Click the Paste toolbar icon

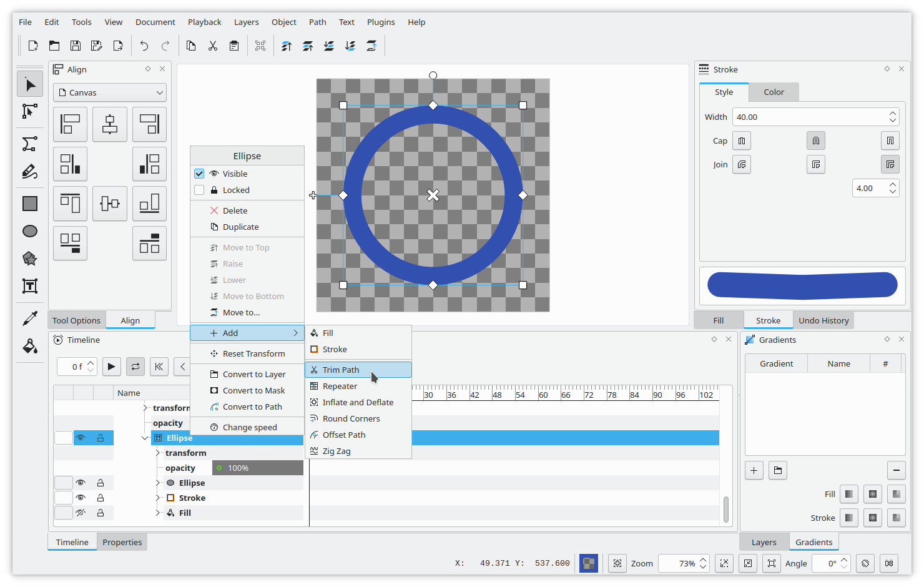pos(234,46)
